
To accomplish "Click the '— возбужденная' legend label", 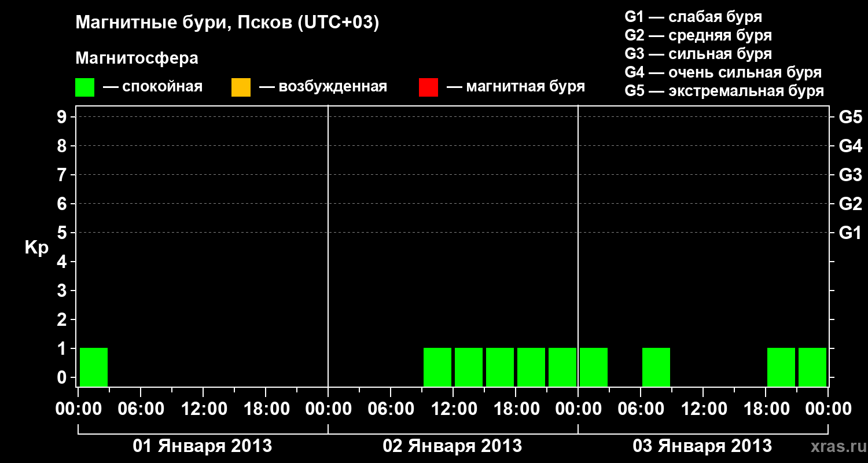I will click(x=323, y=87).
